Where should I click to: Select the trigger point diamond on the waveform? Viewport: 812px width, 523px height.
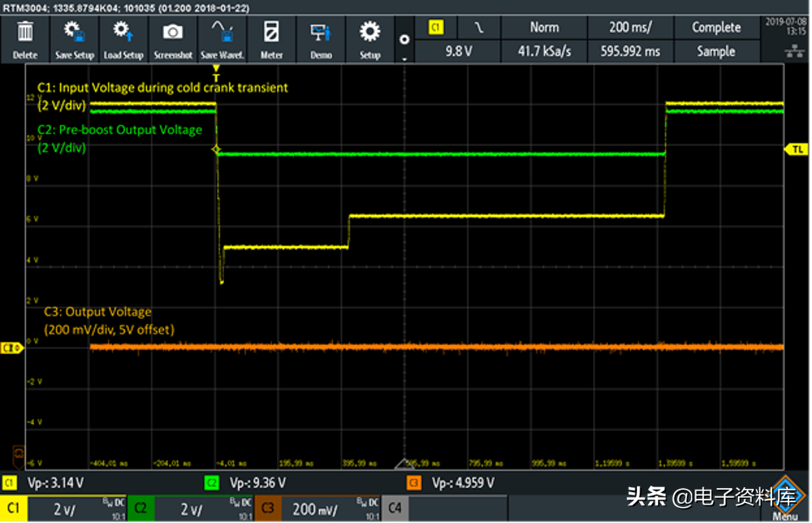tap(217, 150)
